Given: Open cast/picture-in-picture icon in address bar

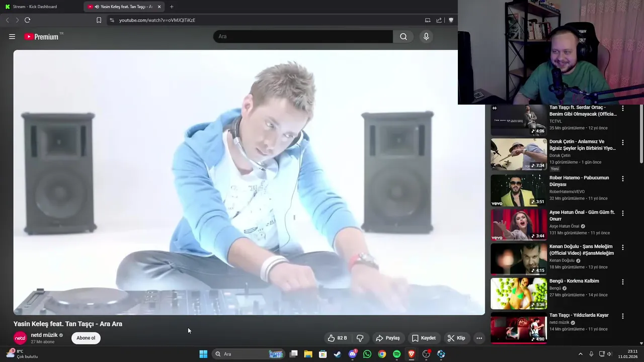Looking at the screenshot, I should click(x=428, y=20).
